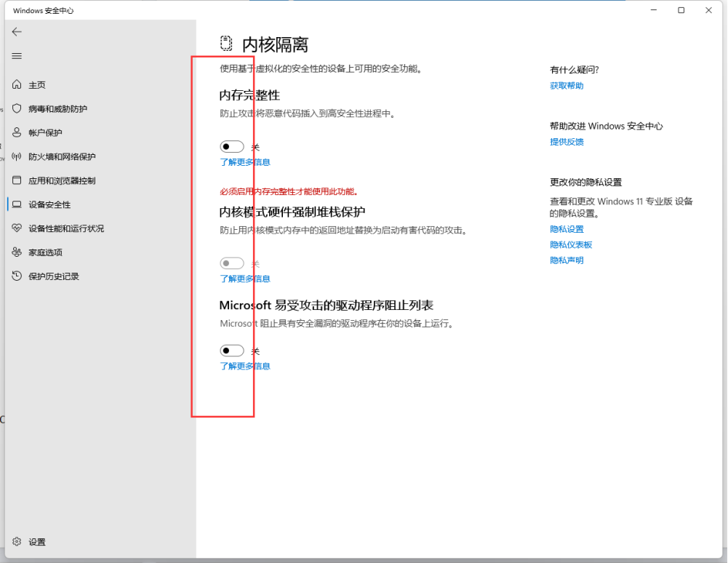This screenshot has width=728, height=563.
Task: Open the 隐私仪表板 link
Action: pos(571,245)
